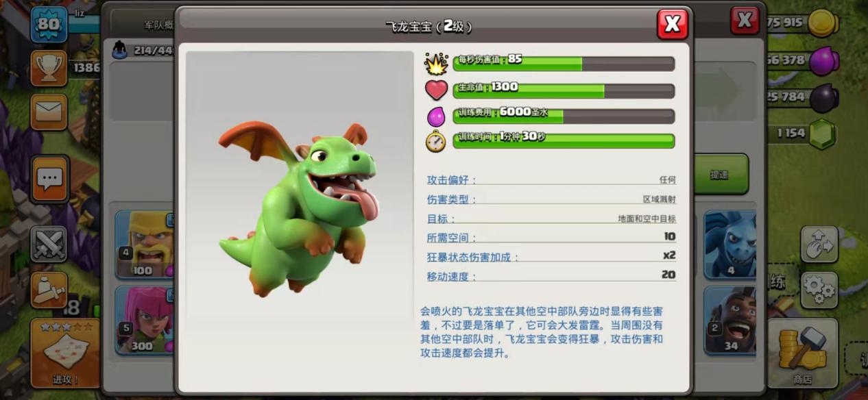Image resolution: width=868 pixels, height=400 pixels.
Task: Tap the damage explosion stat icon
Action: [436, 64]
